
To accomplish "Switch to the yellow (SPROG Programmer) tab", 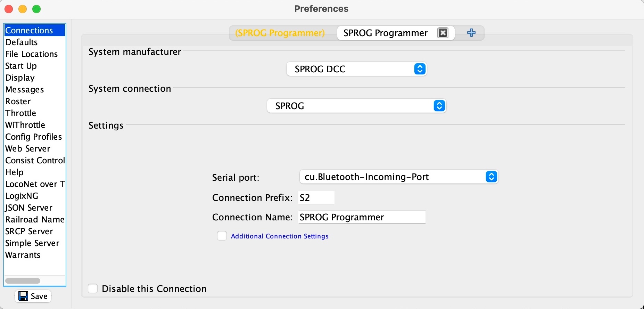I will coord(280,33).
